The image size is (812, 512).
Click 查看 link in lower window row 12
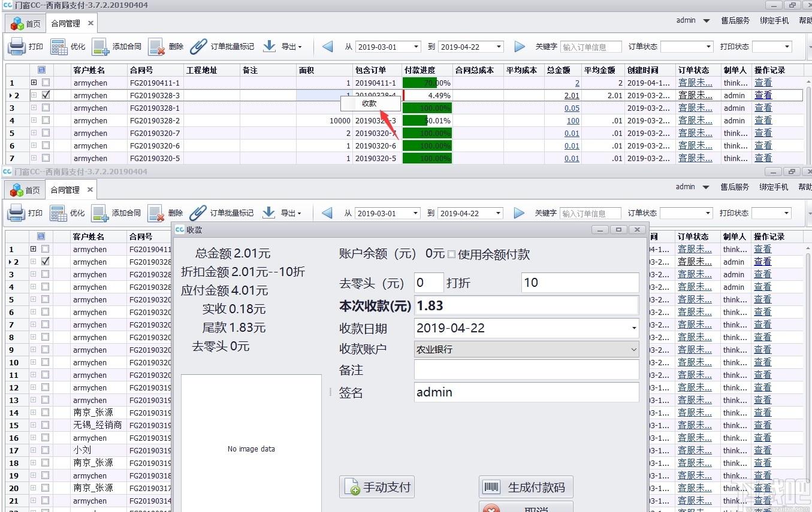[x=762, y=387]
